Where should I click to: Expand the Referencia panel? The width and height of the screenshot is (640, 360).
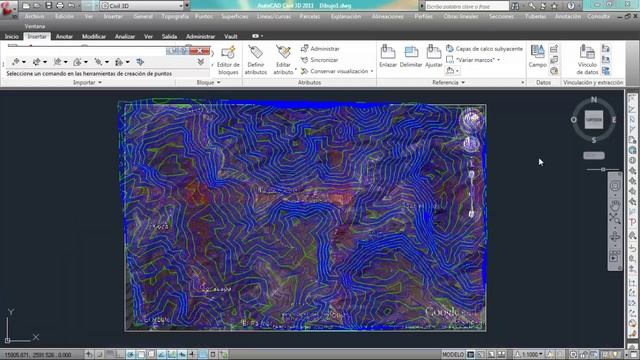click(x=449, y=82)
